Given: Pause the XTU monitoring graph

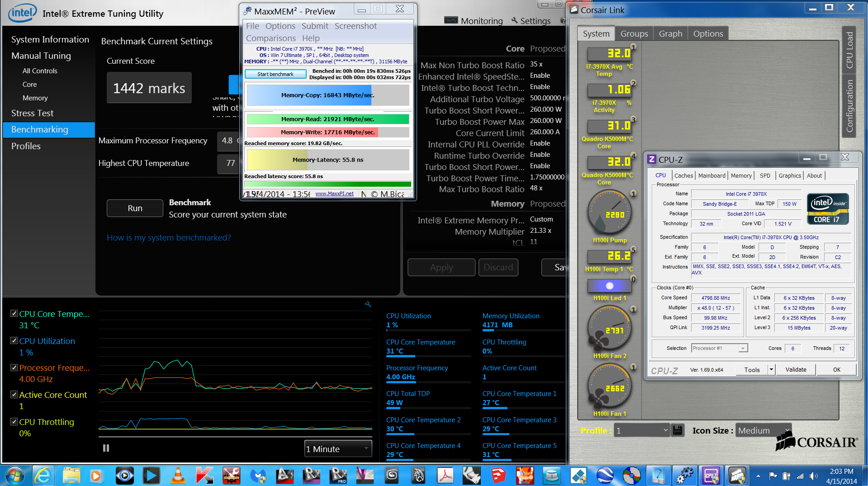Looking at the screenshot, I should 106,448.
